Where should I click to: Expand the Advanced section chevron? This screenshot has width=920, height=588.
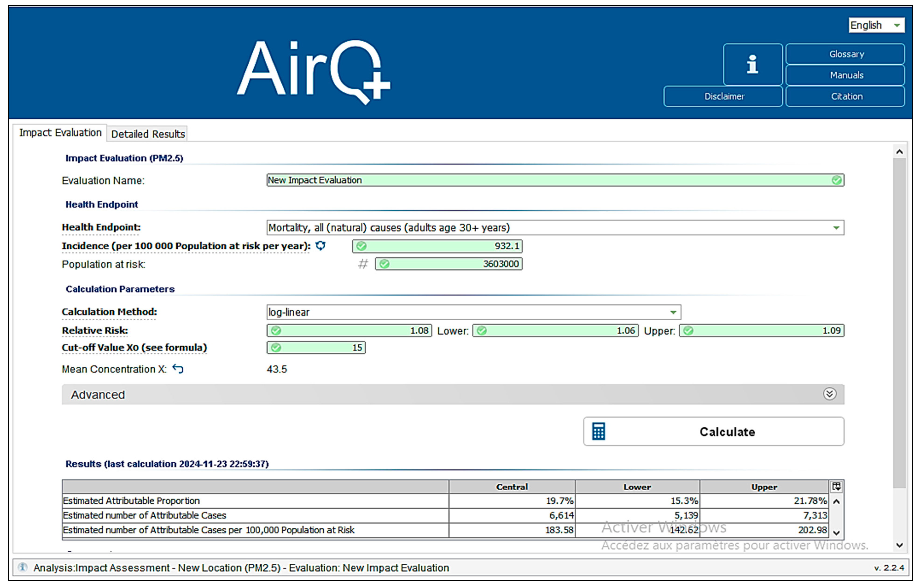point(830,394)
